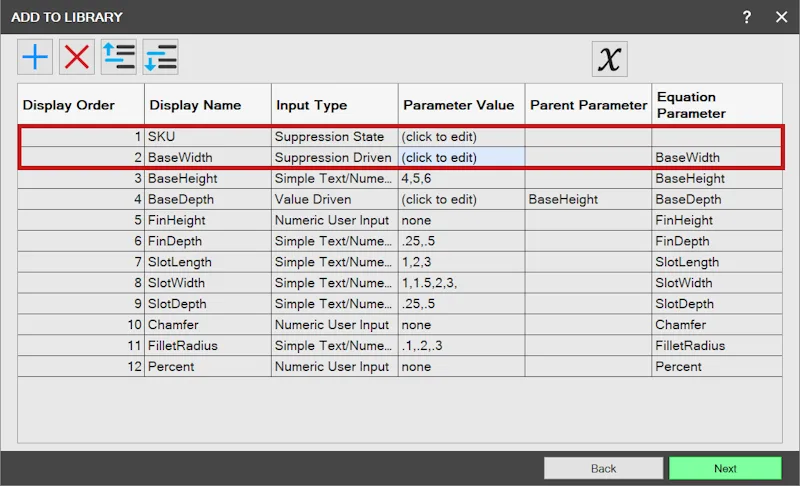Select display order 12 cell
This screenshot has height=486, width=800.
(x=81, y=367)
